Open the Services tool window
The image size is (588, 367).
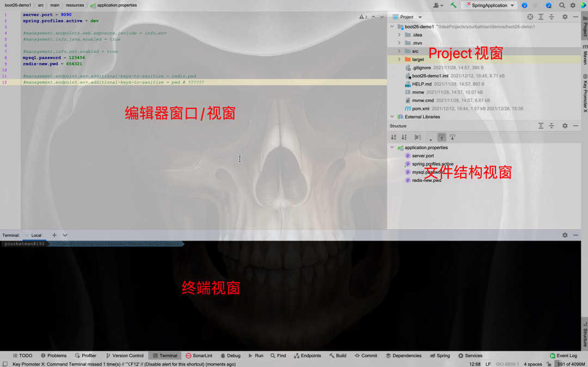pos(470,356)
